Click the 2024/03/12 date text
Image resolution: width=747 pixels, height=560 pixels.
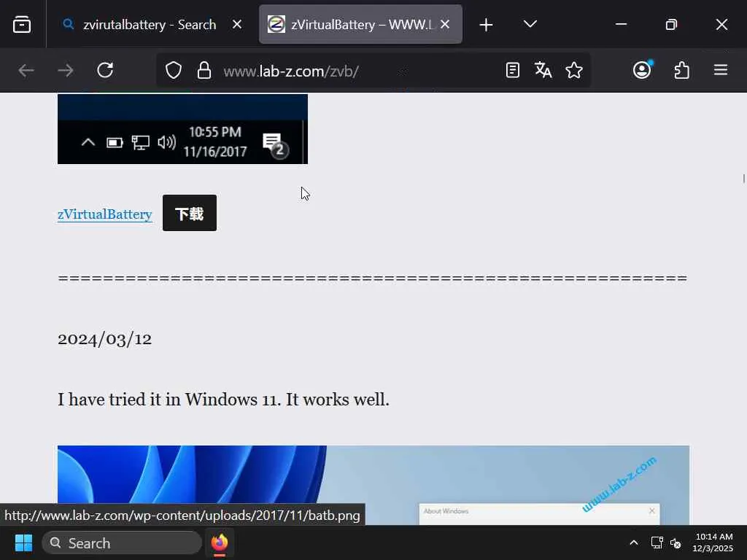[105, 339]
